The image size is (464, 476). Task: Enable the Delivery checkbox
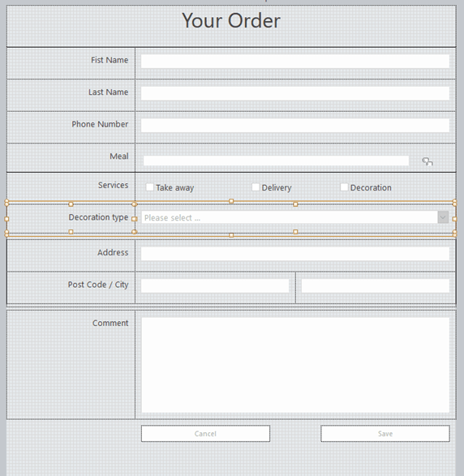(256, 187)
